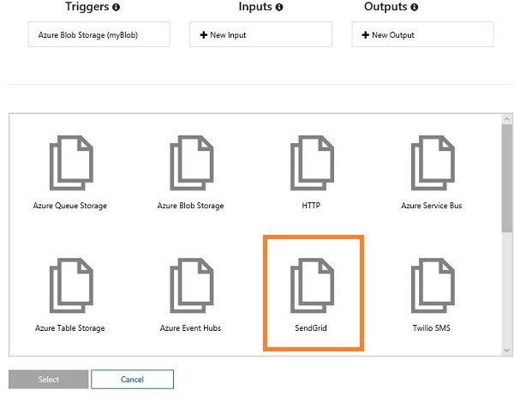Choose the Azure Blob Storage binding icon
The image size is (514, 420).
[x=190, y=165]
